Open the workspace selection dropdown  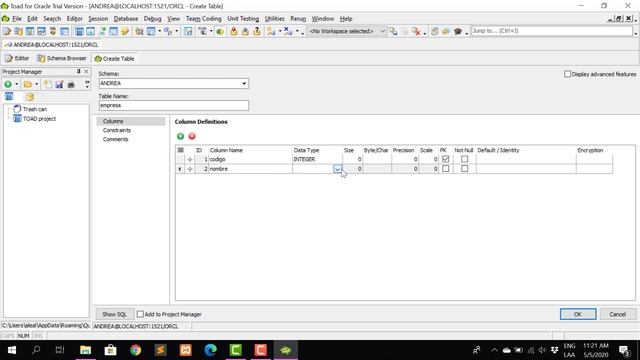(x=382, y=31)
